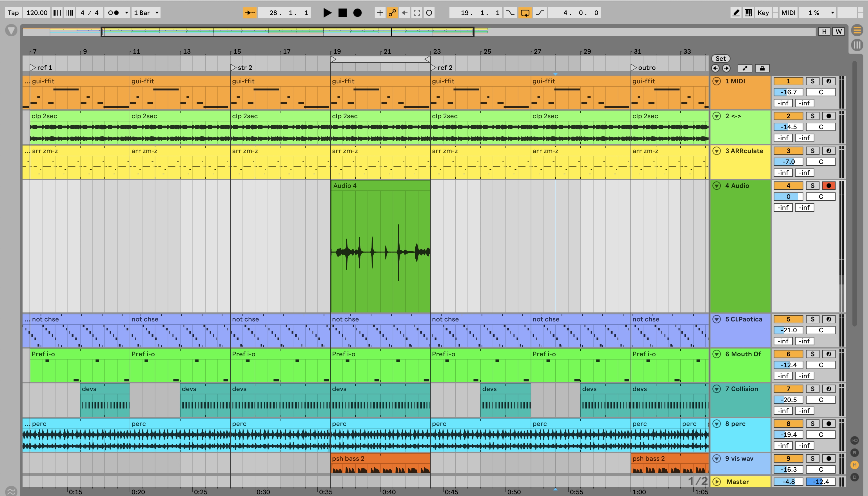Deactivate track 7 Collision activator
Image resolution: width=868 pixels, height=496 pixels.
pyautogui.click(x=788, y=389)
